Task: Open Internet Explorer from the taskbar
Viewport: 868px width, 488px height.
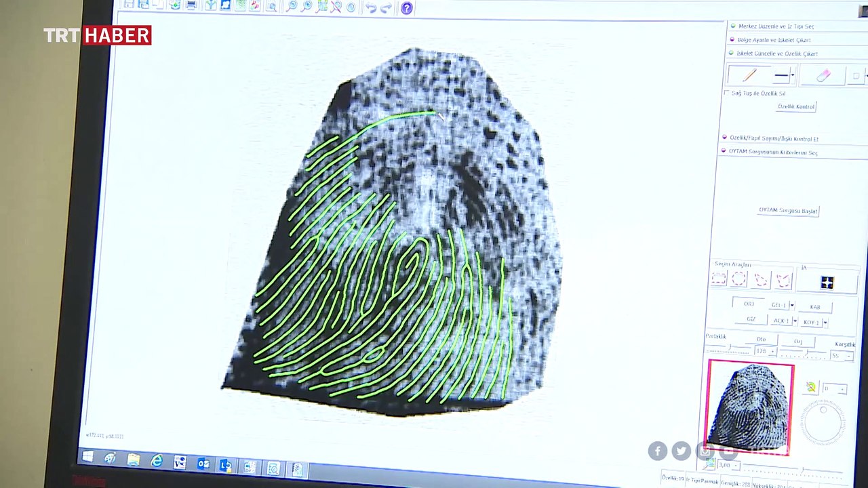Action: pos(157,461)
